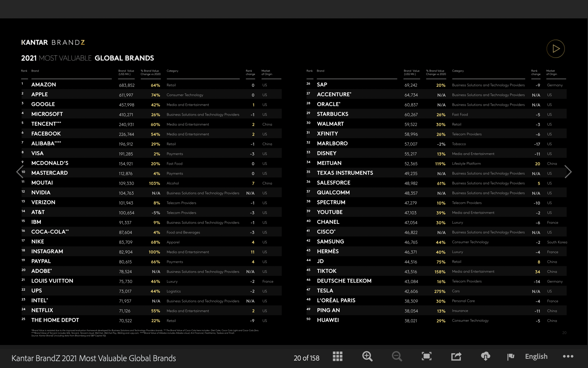Click the MARLBORO Tobacco category
Screen dimensions: 588x368
(x=459, y=144)
